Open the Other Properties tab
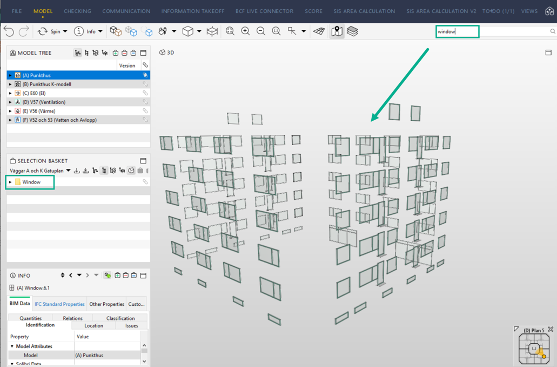The image size is (557, 367). click(x=107, y=304)
